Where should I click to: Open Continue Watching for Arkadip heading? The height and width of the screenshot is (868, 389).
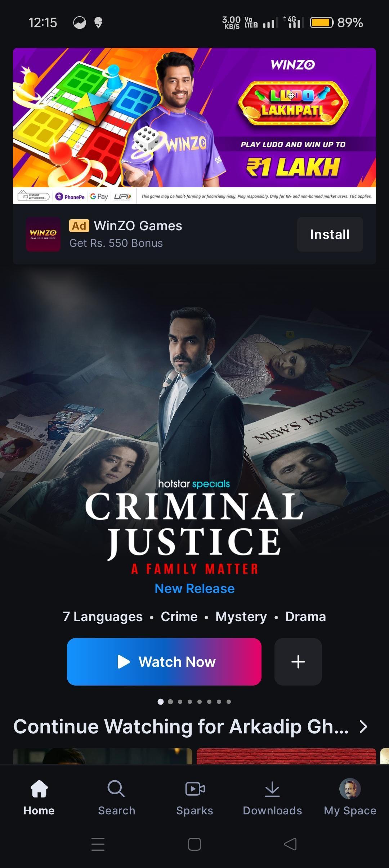pyautogui.click(x=181, y=727)
